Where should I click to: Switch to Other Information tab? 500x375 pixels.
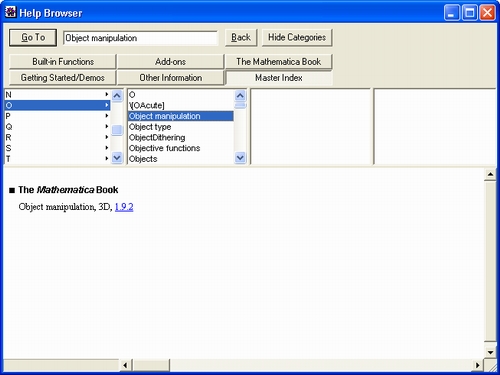(x=170, y=78)
